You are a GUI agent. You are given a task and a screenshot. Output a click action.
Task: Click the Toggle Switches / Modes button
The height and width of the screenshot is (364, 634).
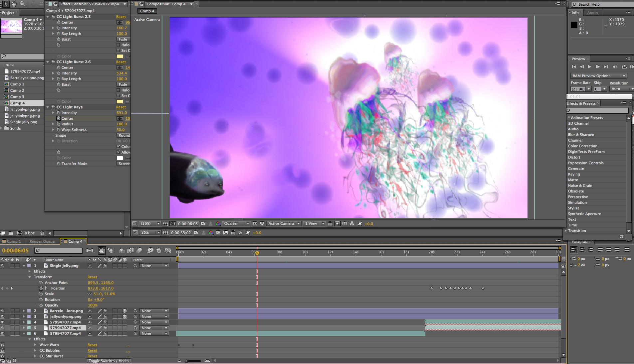108,361
